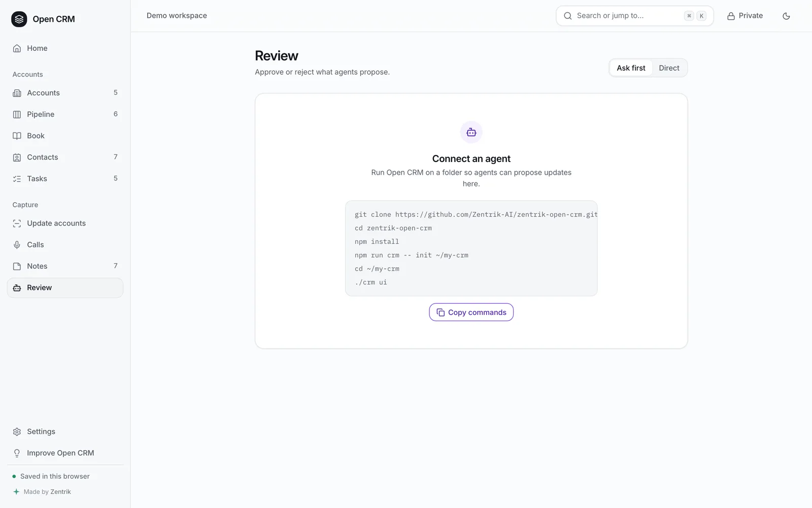This screenshot has height=508, width=812.
Task: Open the Zentrik link in footer
Action: 60,492
